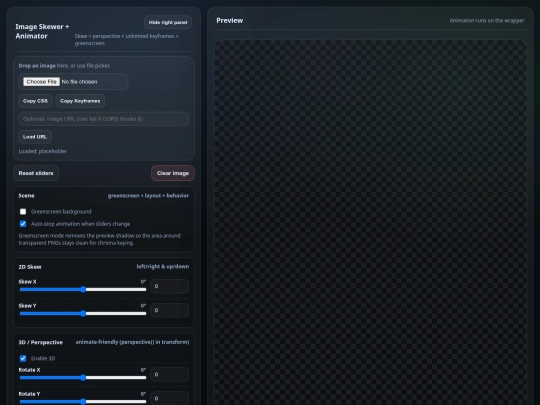Screen dimensions: 540x405
Task: Click the Rotate Y slider
Action: coord(83,402)
